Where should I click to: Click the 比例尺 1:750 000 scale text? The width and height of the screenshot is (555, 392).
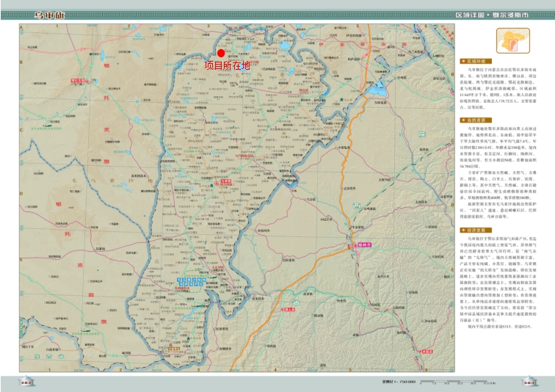[x=399, y=382]
